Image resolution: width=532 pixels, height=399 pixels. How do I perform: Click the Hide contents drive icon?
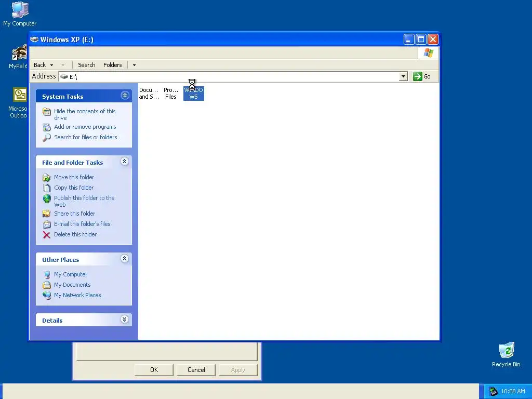click(47, 111)
